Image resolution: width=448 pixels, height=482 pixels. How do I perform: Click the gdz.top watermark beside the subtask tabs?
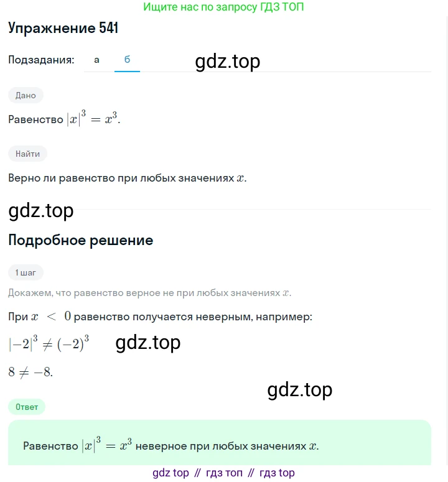pyautogui.click(x=228, y=61)
